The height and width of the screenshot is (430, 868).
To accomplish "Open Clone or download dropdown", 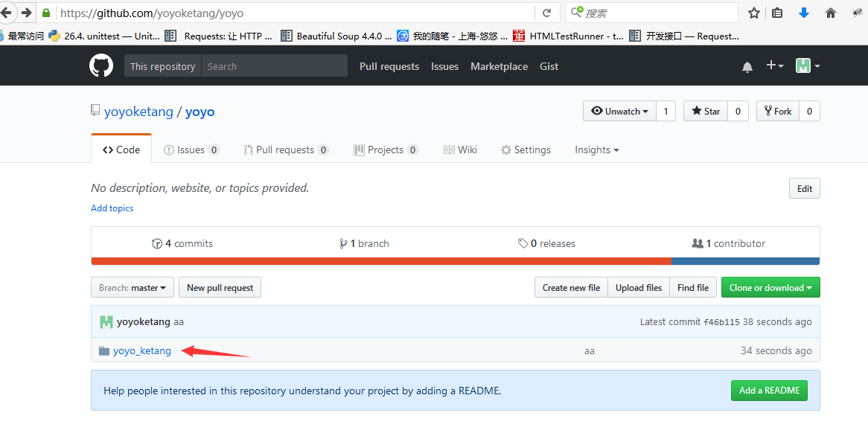I will pyautogui.click(x=770, y=288).
